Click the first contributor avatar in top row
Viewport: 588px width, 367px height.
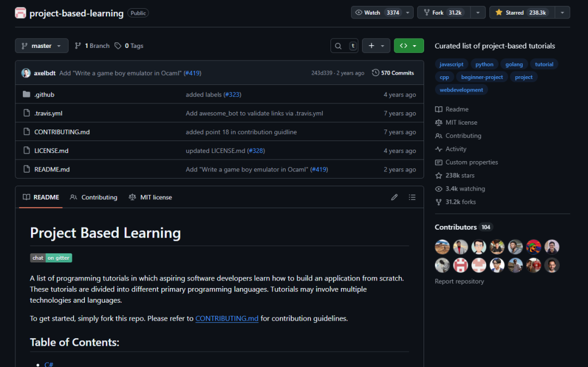(442, 247)
